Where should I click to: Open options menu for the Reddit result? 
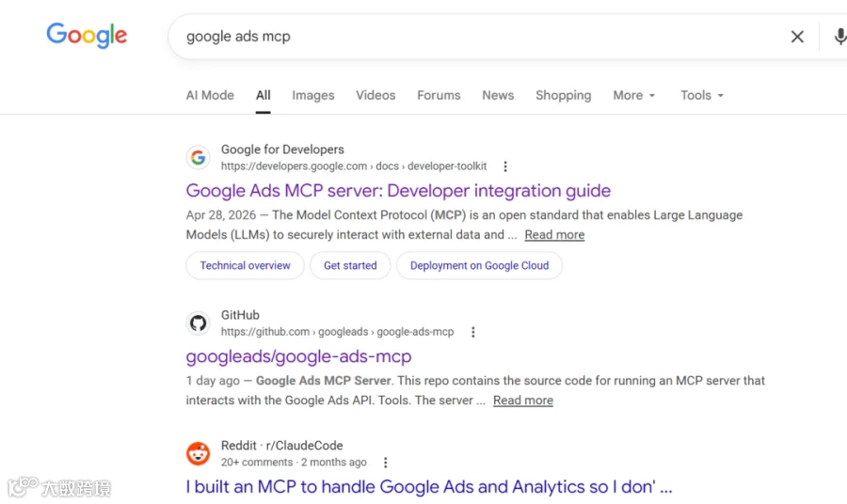tap(385, 463)
